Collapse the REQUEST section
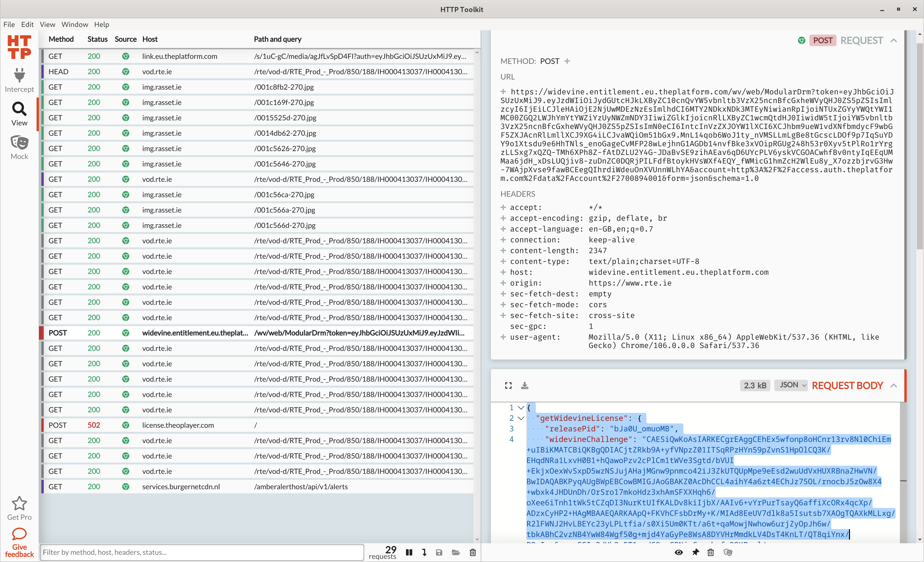This screenshot has width=924, height=562. coord(894,40)
